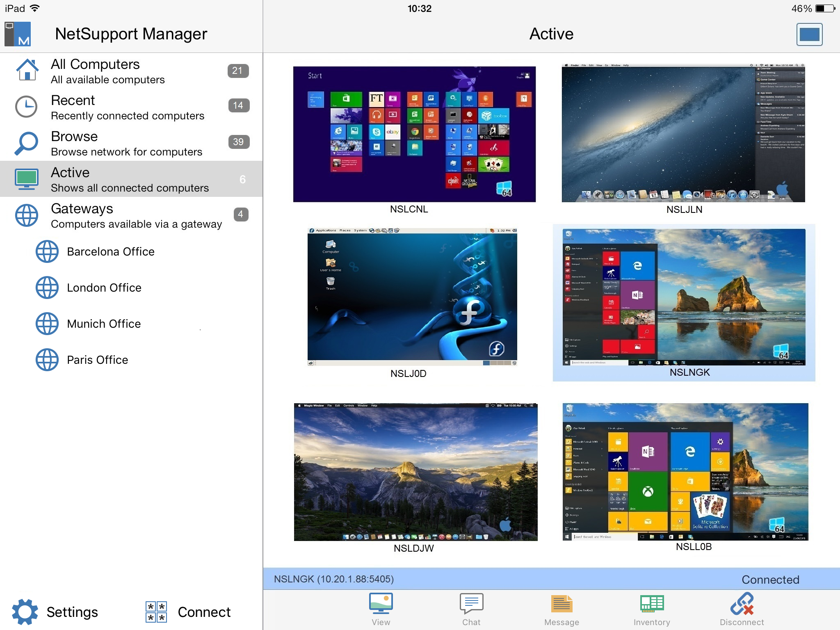Send a Message to the client

click(562, 609)
